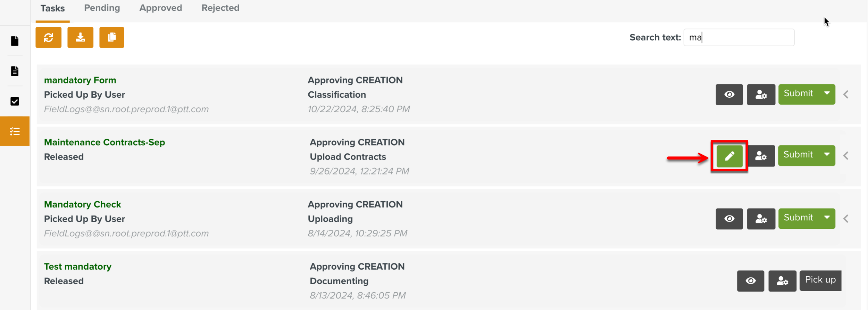Click the tasks list icon in sidebar

tap(15, 131)
